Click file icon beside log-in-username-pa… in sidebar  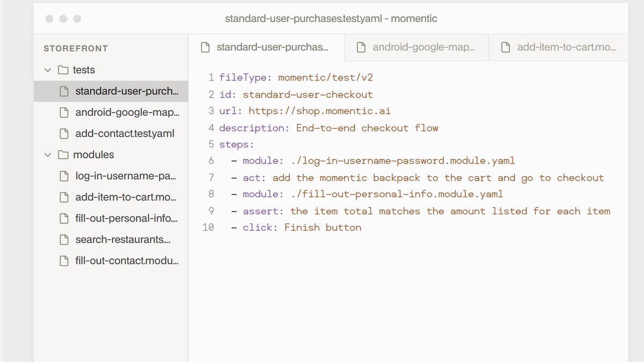[x=64, y=176]
